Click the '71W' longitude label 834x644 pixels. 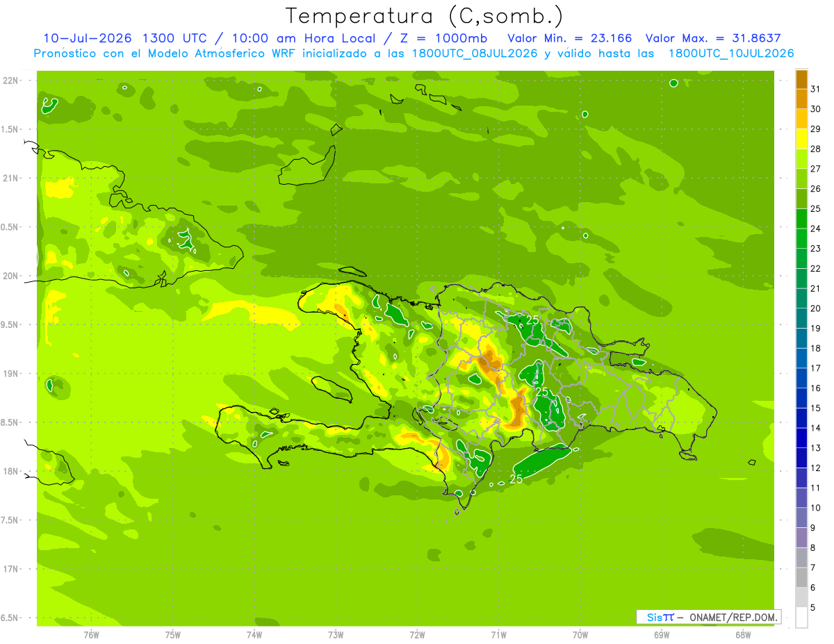pos(498,634)
